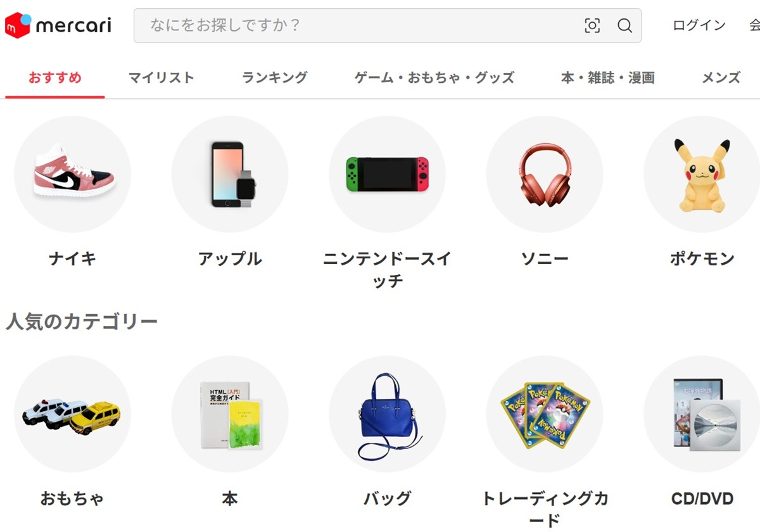Click the ログイン link

click(x=699, y=25)
